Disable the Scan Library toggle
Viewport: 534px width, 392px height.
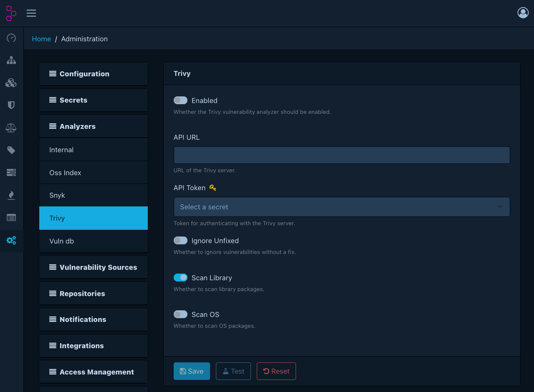(x=180, y=277)
